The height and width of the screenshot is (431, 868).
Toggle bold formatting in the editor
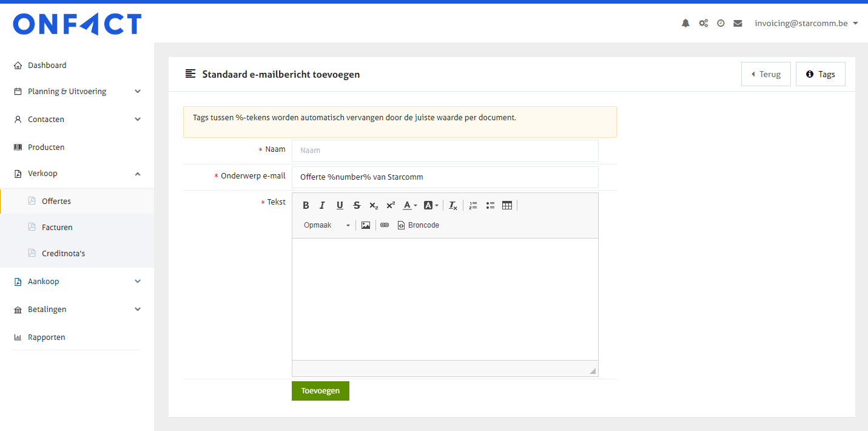coord(306,206)
